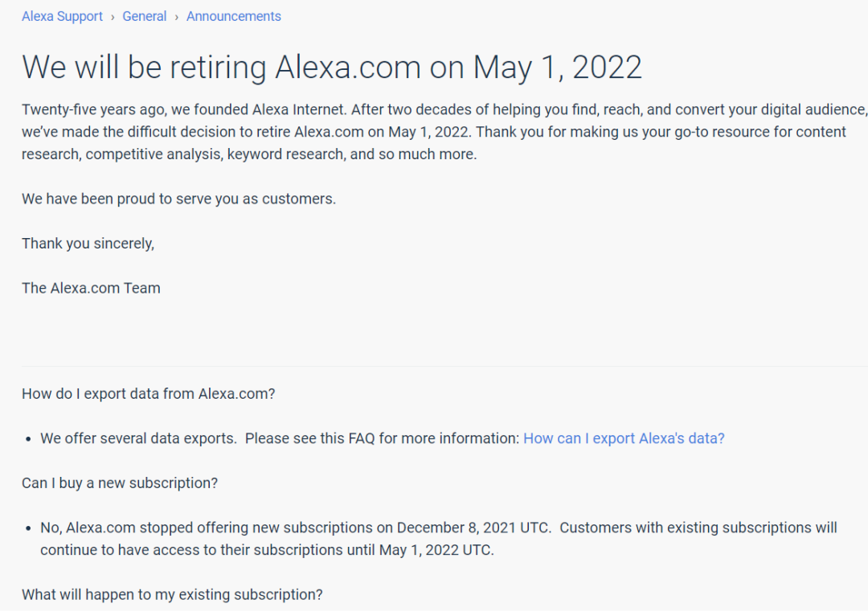The height and width of the screenshot is (616, 868).
Task: Click the "continue to have access" answer line
Action: click(267, 550)
